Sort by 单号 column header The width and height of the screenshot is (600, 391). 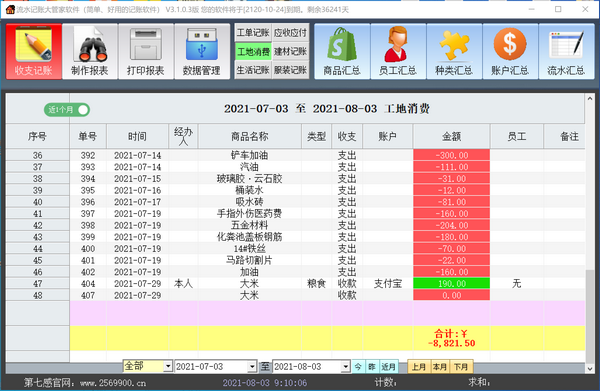point(88,136)
